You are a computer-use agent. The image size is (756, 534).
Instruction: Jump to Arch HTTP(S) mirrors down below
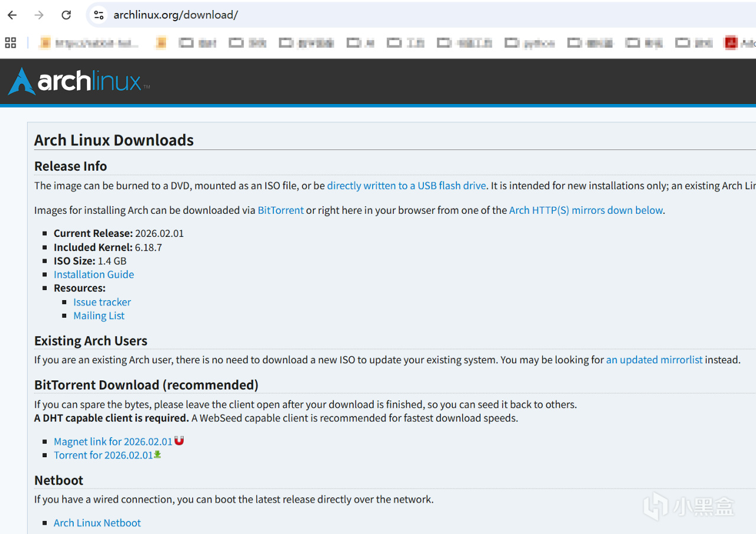586,210
